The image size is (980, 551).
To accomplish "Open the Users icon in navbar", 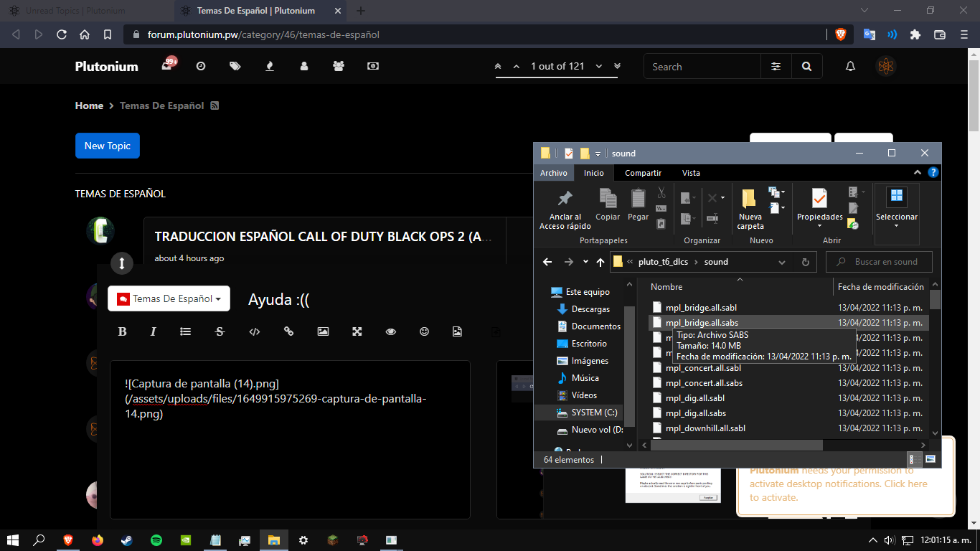I will click(x=304, y=66).
